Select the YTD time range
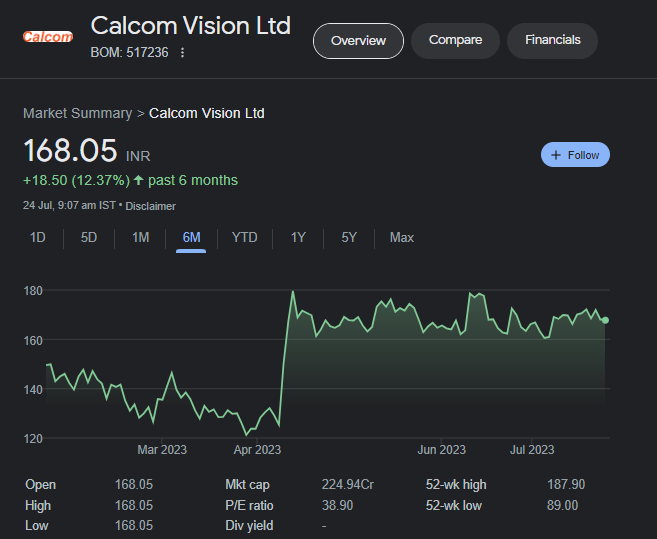 tap(245, 238)
